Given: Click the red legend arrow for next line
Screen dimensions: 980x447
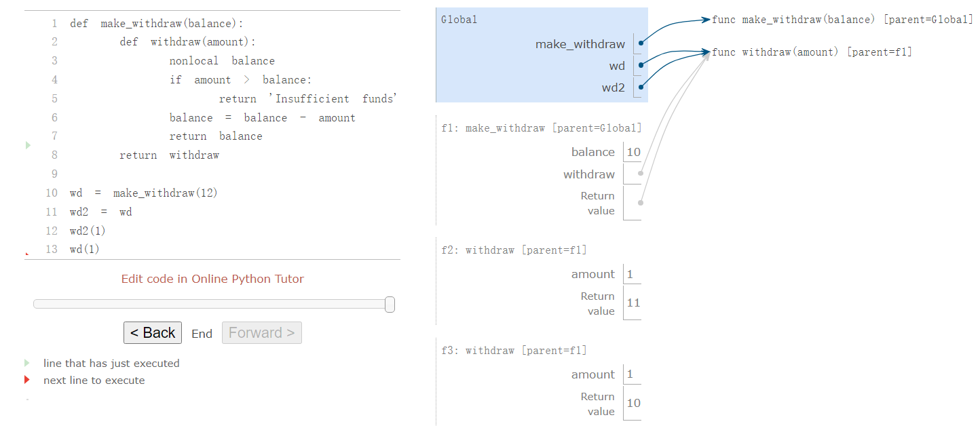Looking at the screenshot, I should click(x=27, y=380).
